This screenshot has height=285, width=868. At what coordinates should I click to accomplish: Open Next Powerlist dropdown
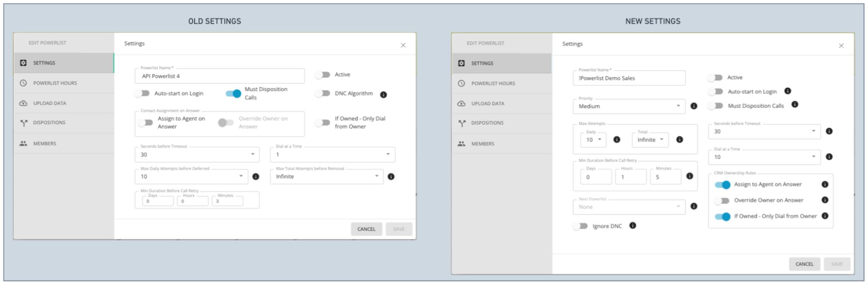629,207
